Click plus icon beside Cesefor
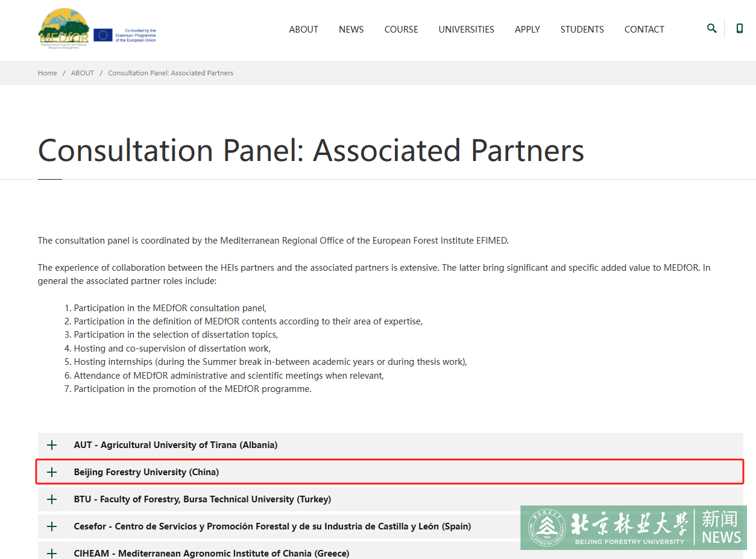The image size is (756, 559). tap(52, 526)
